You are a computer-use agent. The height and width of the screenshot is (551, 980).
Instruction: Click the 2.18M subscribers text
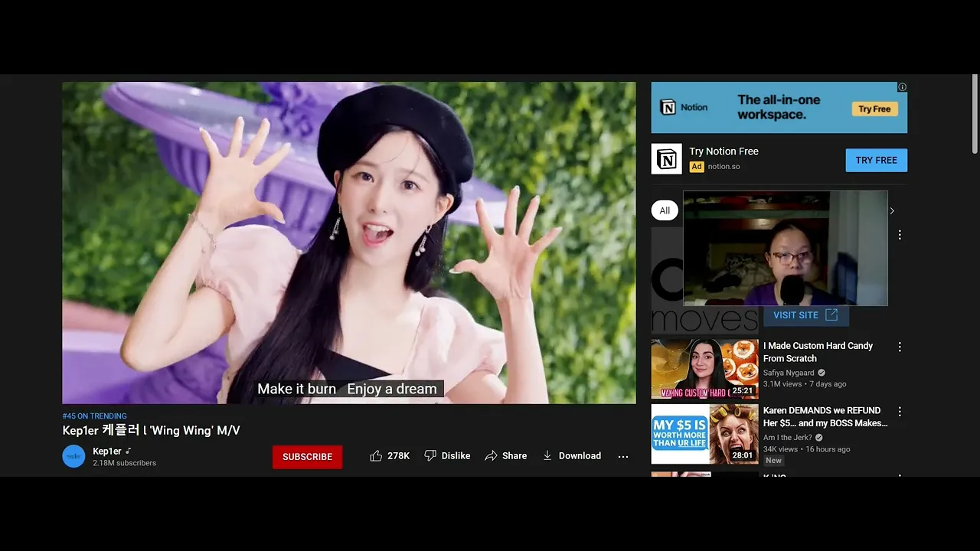(124, 463)
